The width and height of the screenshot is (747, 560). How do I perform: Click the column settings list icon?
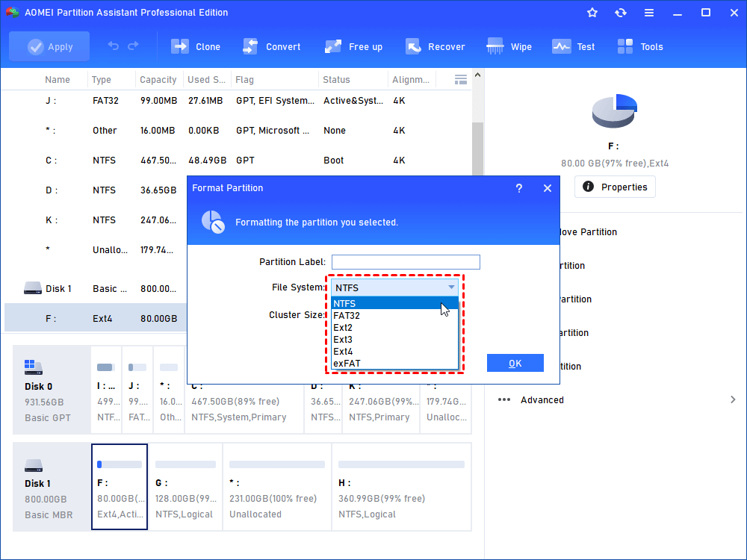pos(461,80)
